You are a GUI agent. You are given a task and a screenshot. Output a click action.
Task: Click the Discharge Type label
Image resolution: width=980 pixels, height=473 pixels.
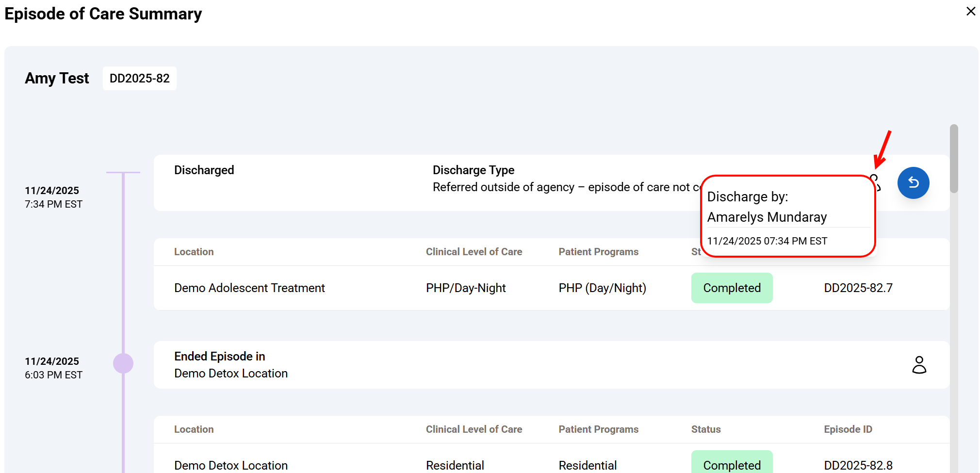(473, 170)
